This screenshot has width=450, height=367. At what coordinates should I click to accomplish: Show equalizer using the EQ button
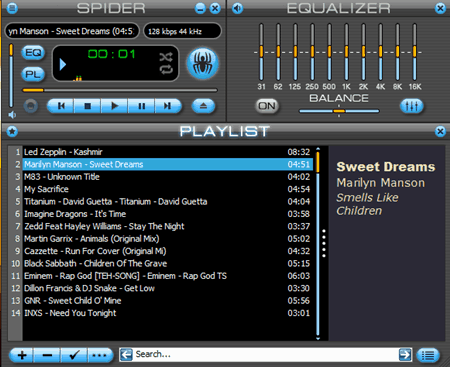click(x=33, y=53)
